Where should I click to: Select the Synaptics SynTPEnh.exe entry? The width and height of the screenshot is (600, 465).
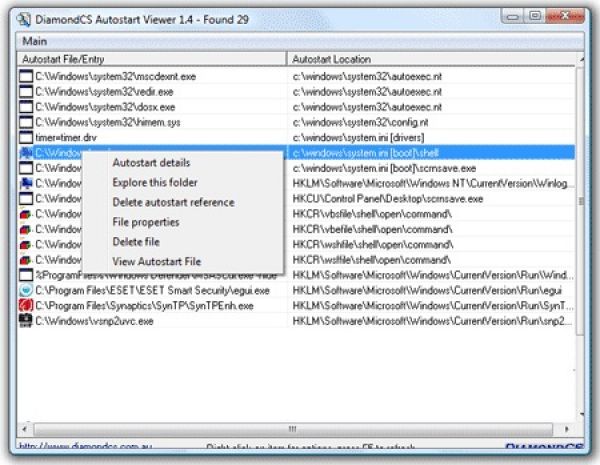[144, 306]
